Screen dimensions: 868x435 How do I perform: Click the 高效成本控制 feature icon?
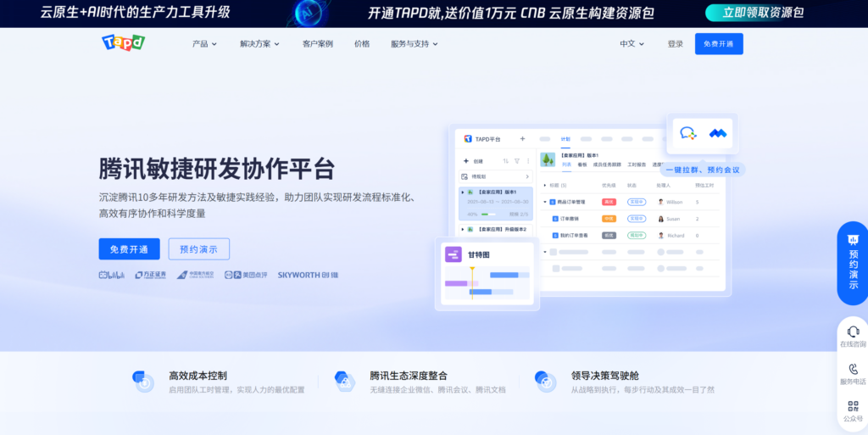point(143,382)
